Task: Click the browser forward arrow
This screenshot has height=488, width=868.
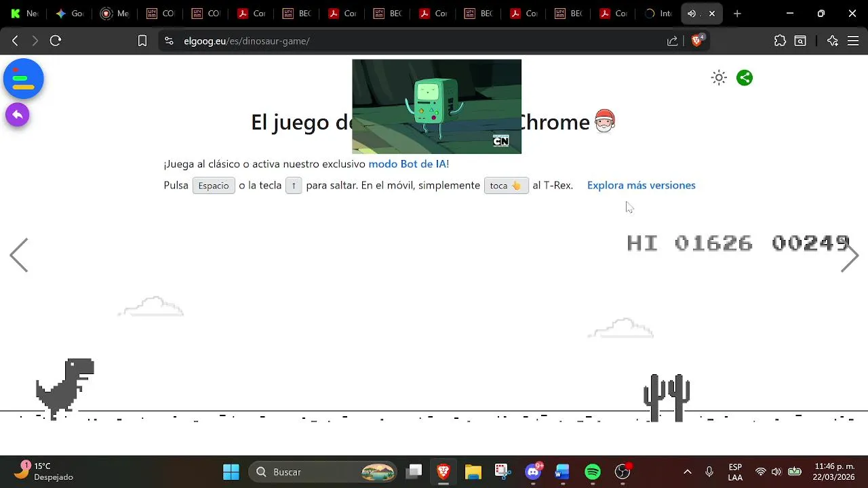Action: tap(35, 41)
